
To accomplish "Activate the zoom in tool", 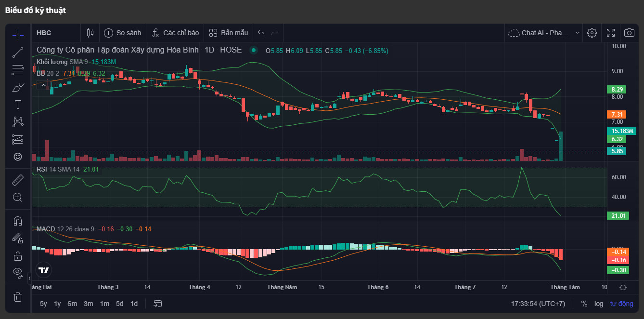I will point(18,197).
